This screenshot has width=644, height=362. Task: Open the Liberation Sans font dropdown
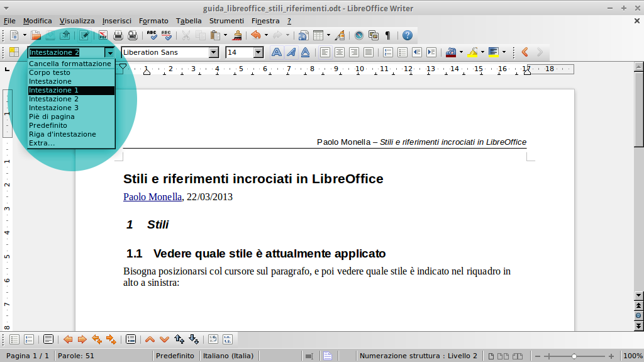pos(214,52)
